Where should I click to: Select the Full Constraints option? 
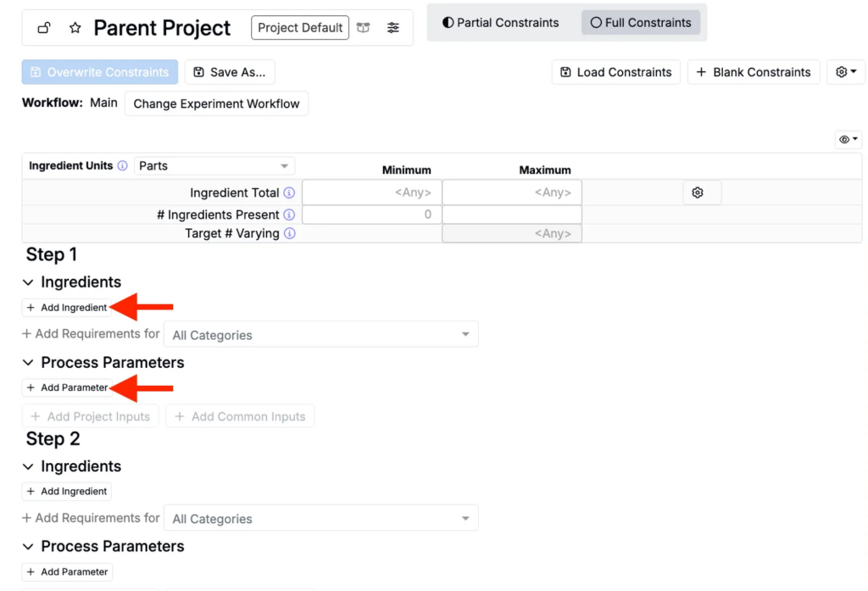(641, 23)
